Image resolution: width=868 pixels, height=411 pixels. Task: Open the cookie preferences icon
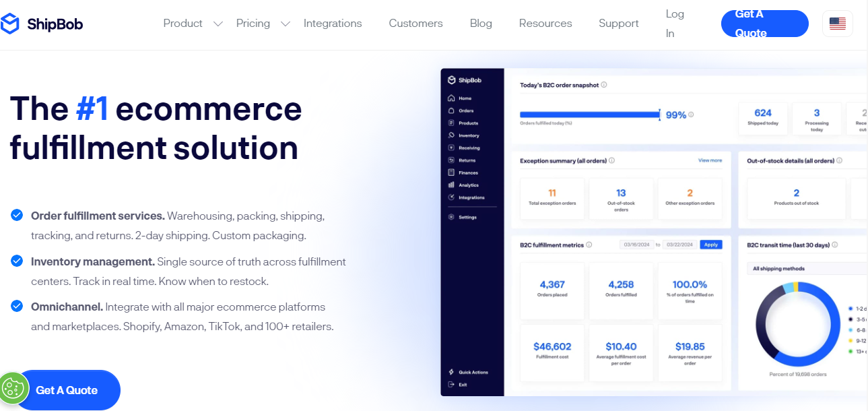pyautogui.click(x=13, y=388)
